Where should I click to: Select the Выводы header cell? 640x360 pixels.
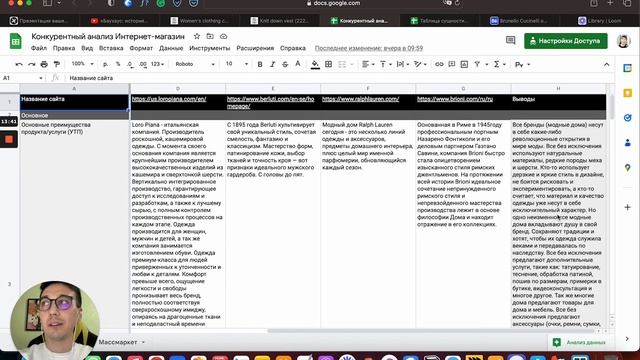tap(558, 102)
